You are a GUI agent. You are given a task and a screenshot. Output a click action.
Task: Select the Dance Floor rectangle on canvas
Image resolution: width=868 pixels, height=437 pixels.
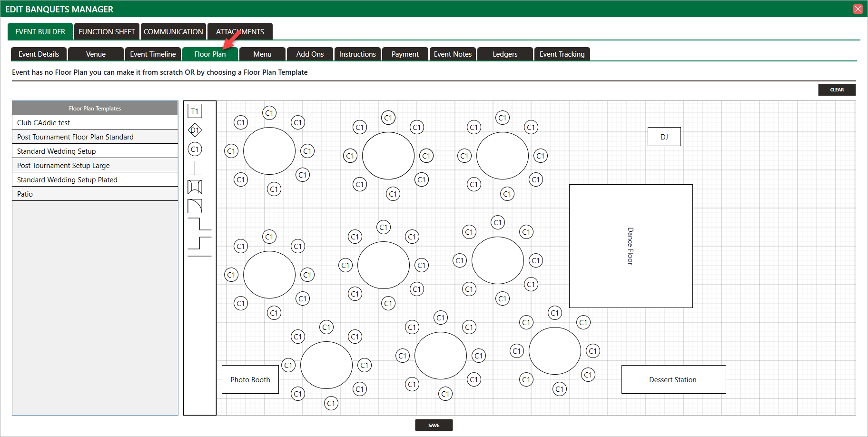[x=631, y=246]
